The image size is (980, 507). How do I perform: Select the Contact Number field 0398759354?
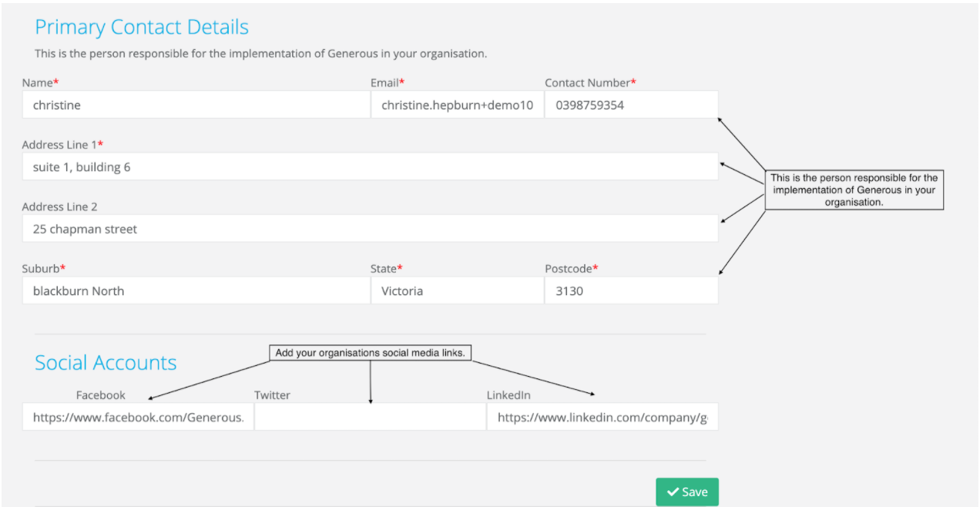click(631, 105)
